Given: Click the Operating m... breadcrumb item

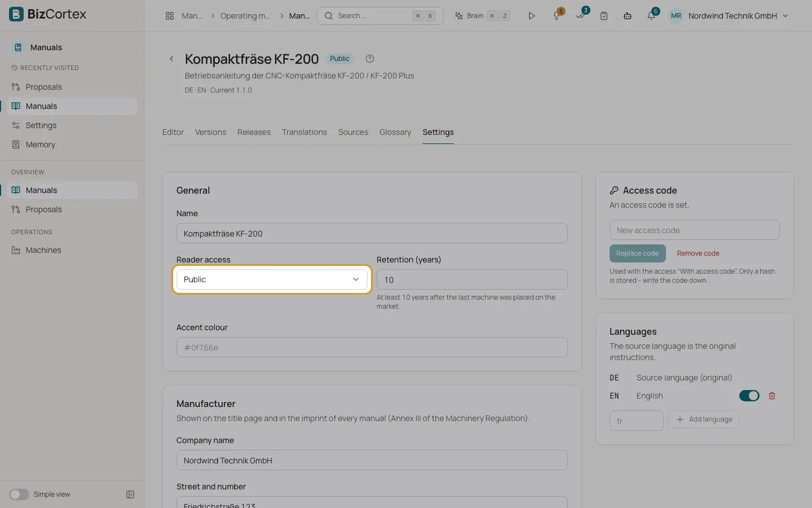Looking at the screenshot, I should click(245, 16).
